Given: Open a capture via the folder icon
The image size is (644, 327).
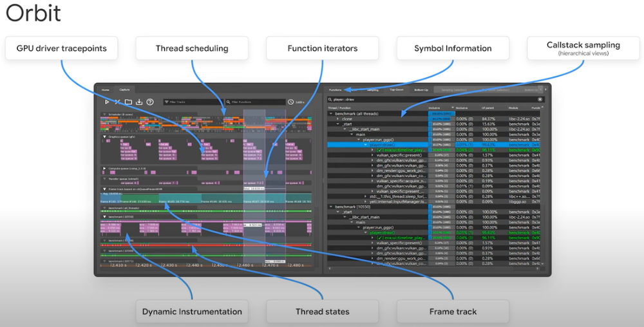Looking at the screenshot, I should tap(129, 102).
